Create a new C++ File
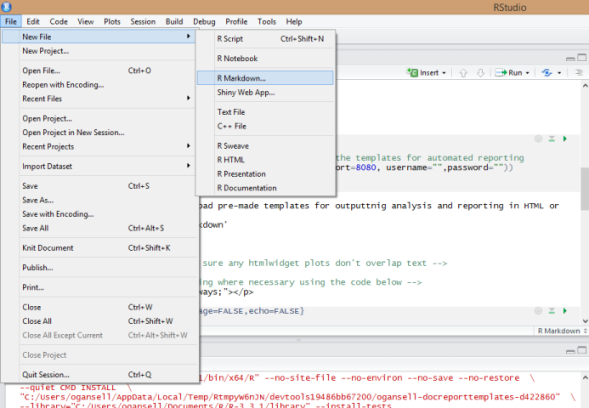Image resolution: width=589 pixels, height=408 pixels. click(x=265, y=126)
